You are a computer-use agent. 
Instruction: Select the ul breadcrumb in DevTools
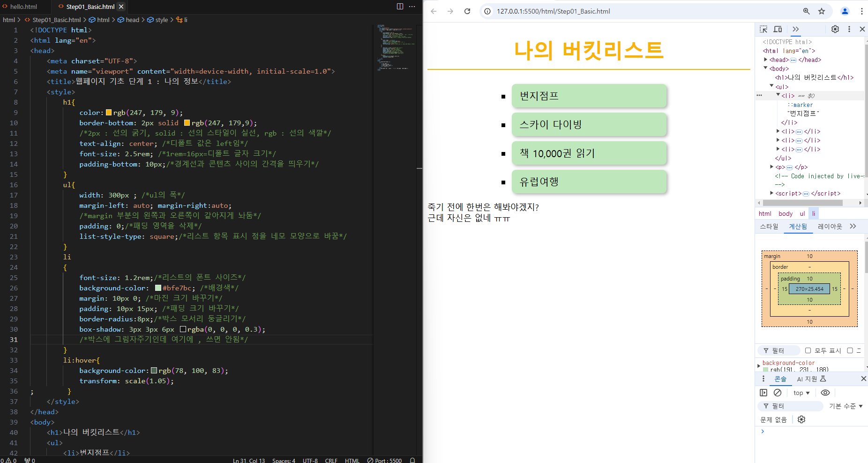click(x=802, y=213)
